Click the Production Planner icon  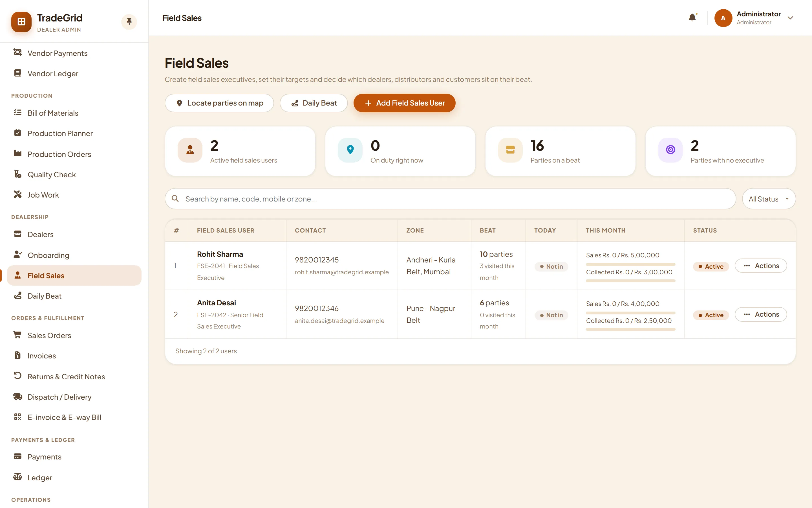[x=17, y=133]
